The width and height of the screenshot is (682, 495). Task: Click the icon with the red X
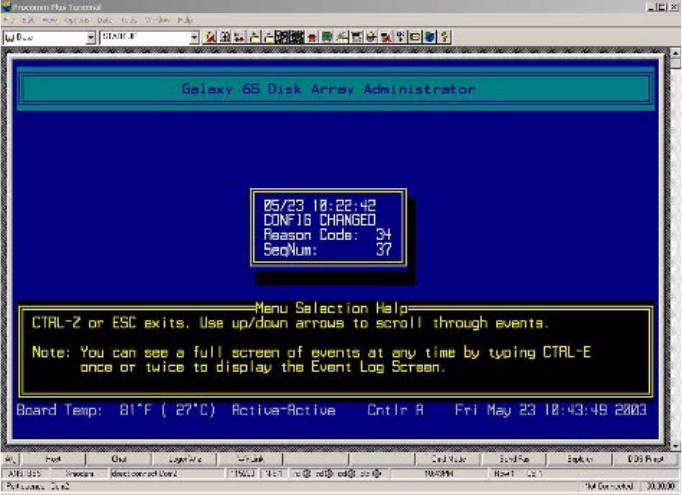[386, 37]
